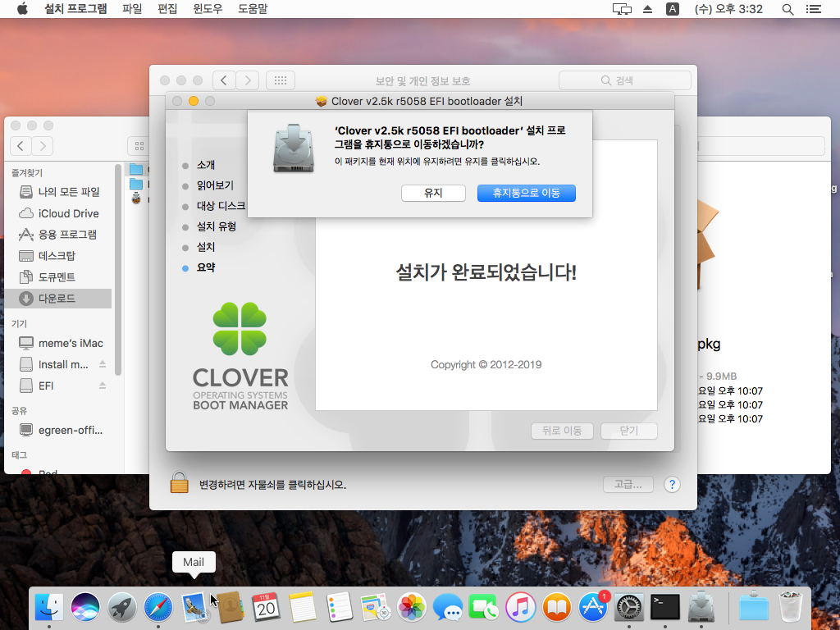Open Maps icon in Dock
This screenshot has width=840, height=630.
[375, 608]
